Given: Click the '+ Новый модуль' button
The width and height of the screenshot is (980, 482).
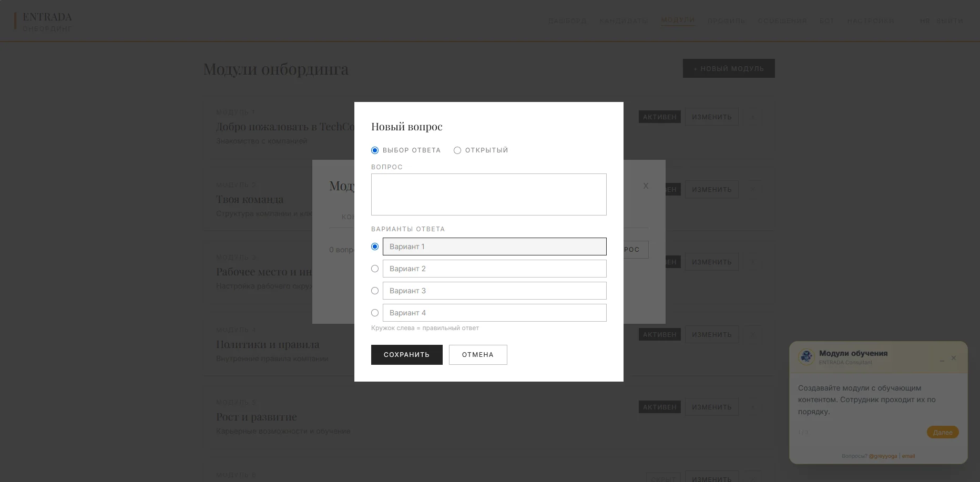Looking at the screenshot, I should tap(729, 68).
